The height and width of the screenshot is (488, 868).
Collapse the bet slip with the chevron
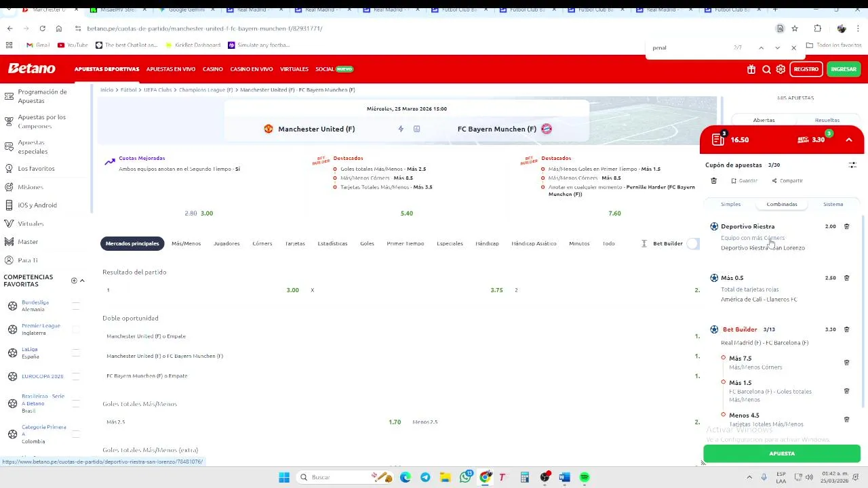[x=849, y=140]
